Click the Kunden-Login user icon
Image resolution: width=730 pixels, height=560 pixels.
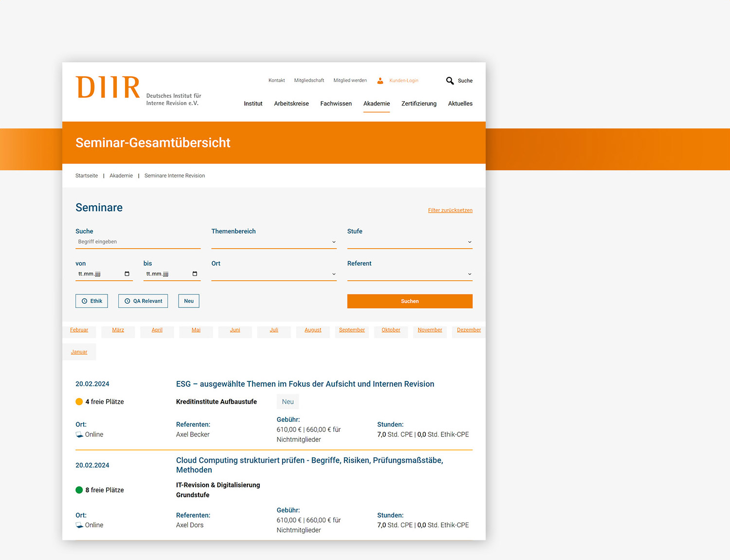[x=380, y=81]
